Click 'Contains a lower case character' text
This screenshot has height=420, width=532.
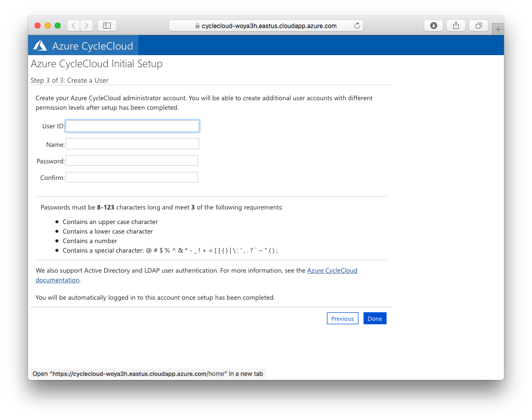(108, 232)
